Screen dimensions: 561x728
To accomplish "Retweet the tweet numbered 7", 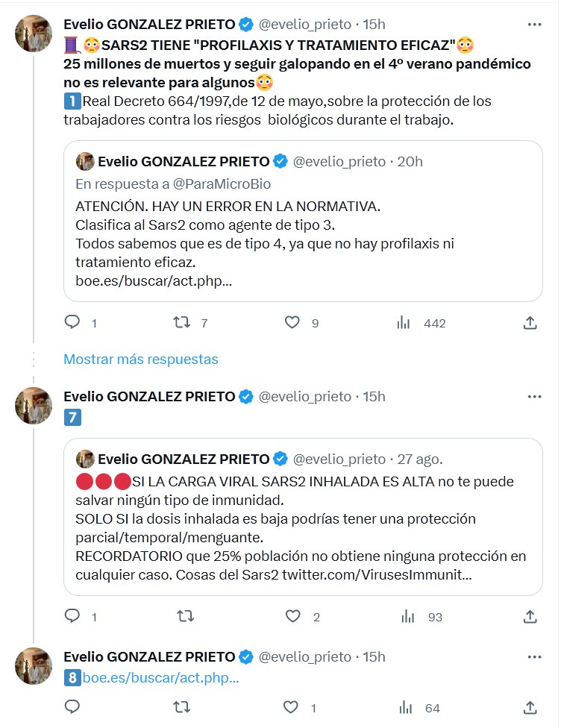I will tap(181, 616).
